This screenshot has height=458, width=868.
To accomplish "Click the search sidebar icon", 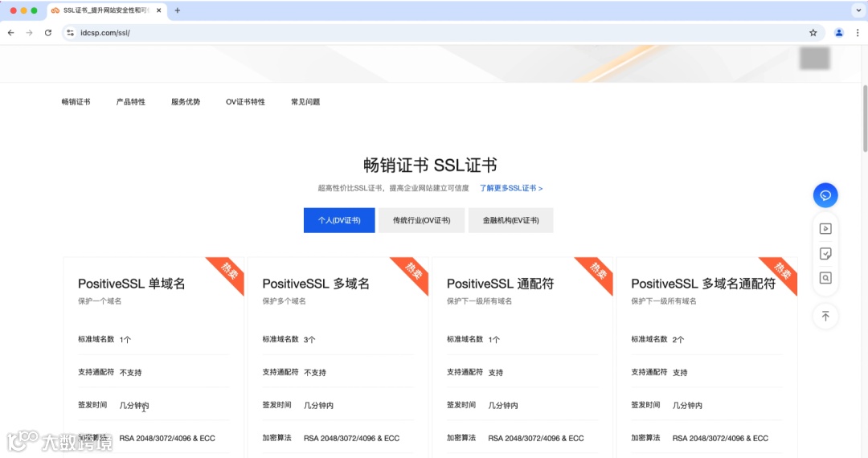I will click(x=825, y=278).
